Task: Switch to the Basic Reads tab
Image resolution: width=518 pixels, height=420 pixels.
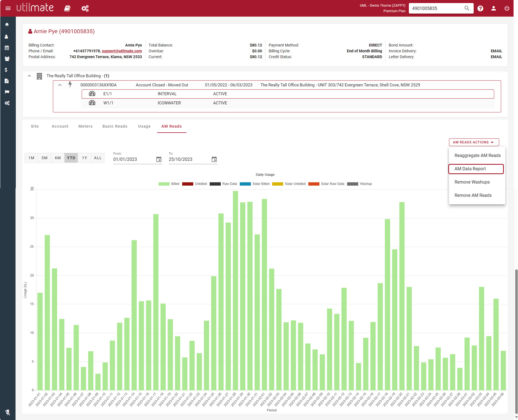Action: (x=115, y=126)
